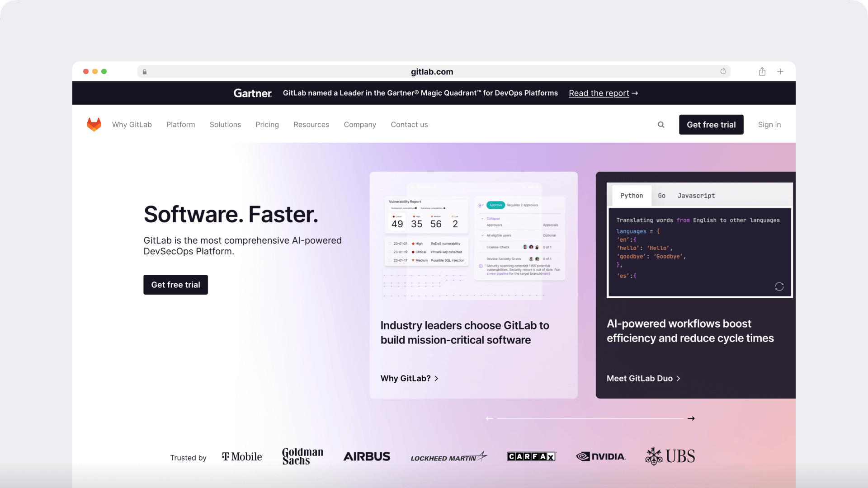The height and width of the screenshot is (488, 868).
Task: Open the Resources menu
Action: [311, 125]
